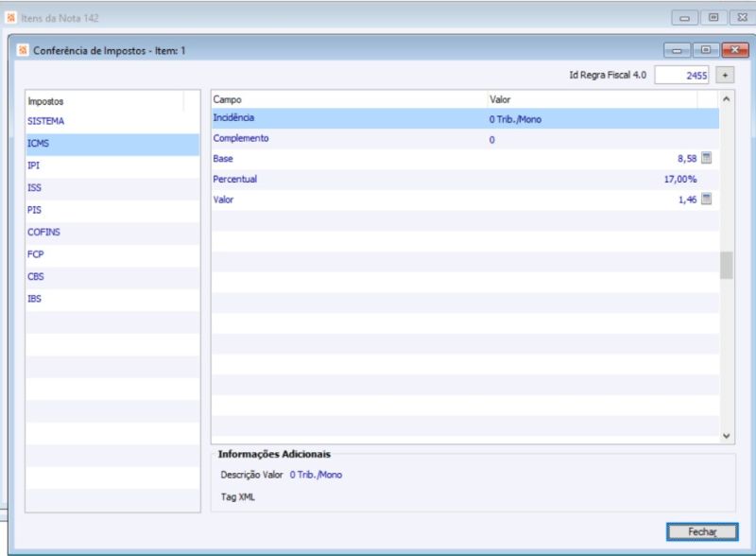Click the 0 value in Complemento row

coord(491,140)
